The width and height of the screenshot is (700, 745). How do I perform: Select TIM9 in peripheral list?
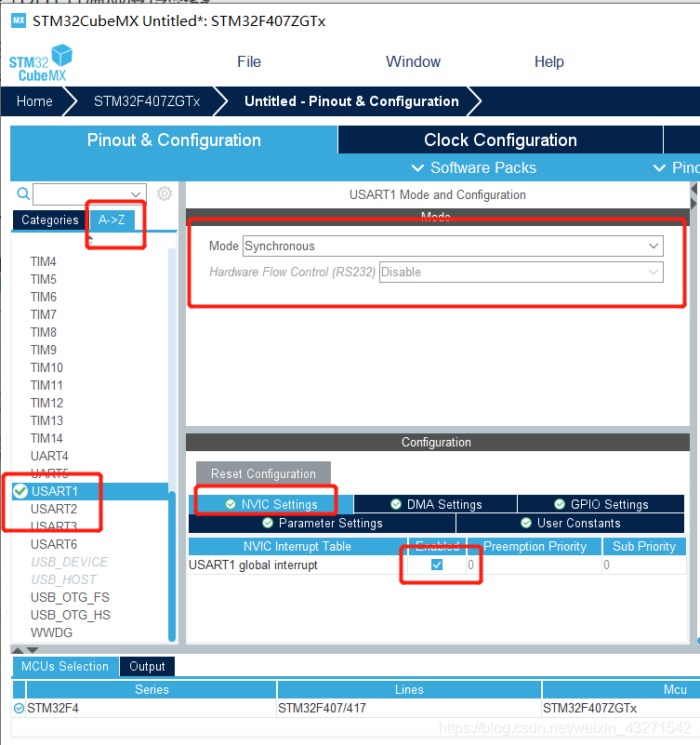coord(43,350)
